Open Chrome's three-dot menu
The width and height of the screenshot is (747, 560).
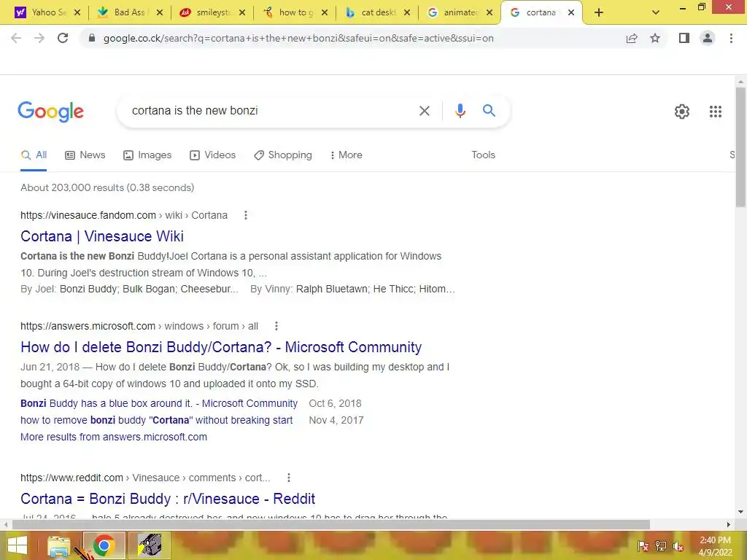pos(731,38)
